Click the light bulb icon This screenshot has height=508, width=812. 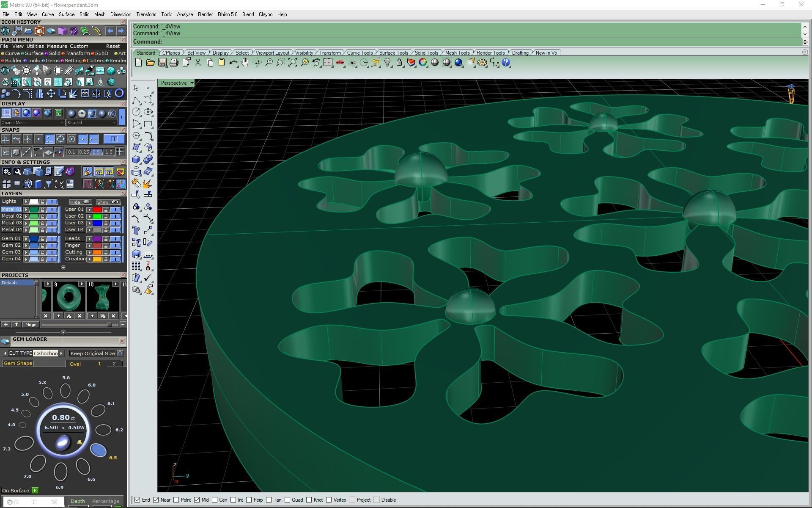(387, 63)
